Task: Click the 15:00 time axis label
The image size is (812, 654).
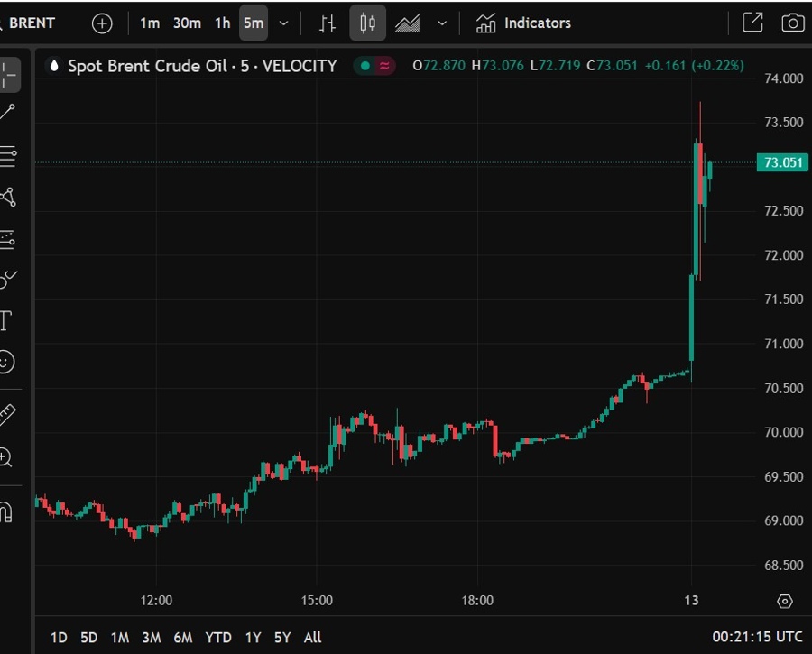Action: pos(317,601)
